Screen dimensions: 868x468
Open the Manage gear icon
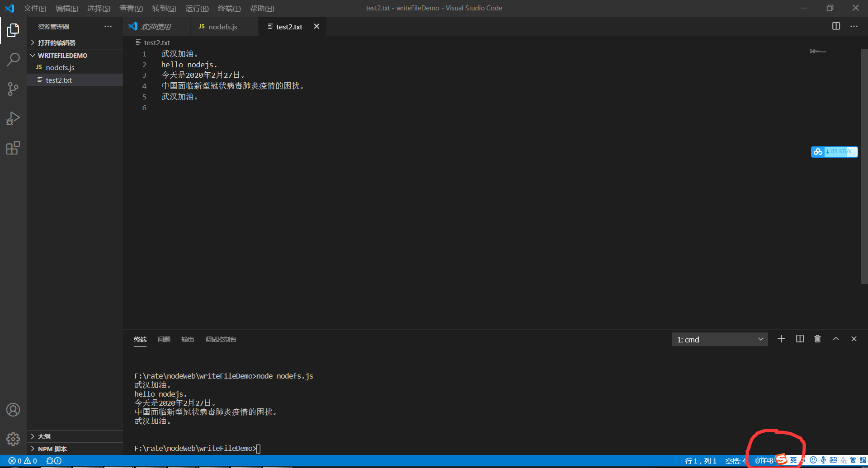pos(13,438)
